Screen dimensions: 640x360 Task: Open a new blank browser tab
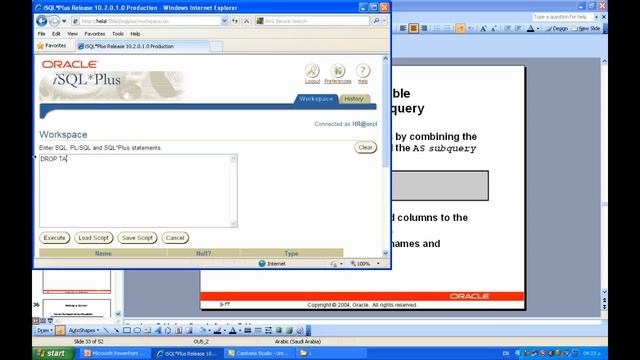point(216,47)
